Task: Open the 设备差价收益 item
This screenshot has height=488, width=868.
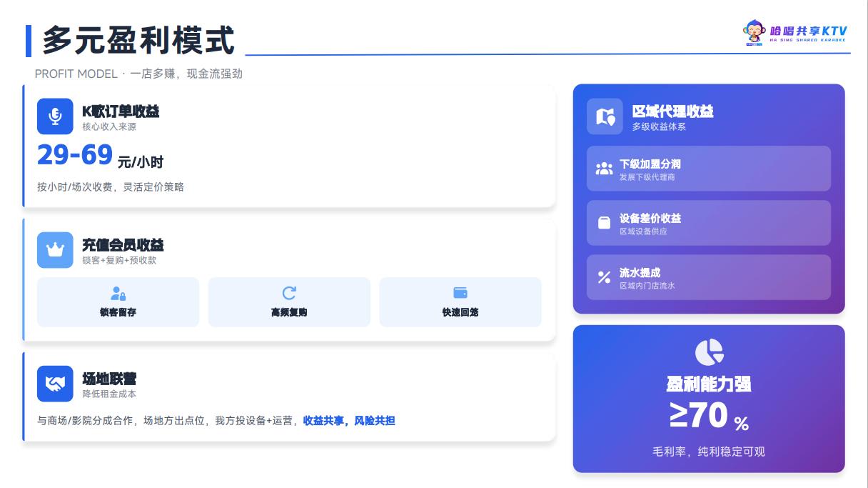Action: tap(709, 223)
